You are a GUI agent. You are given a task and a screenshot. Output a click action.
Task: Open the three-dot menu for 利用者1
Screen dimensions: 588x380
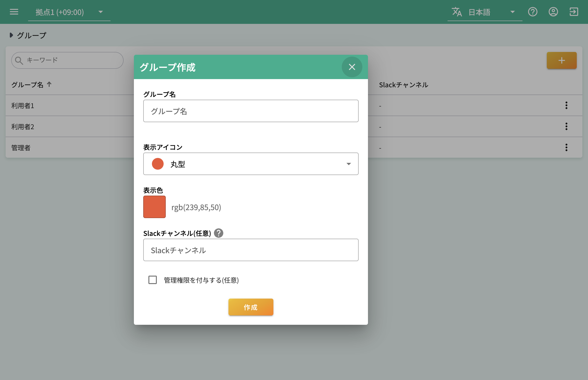coord(566,106)
